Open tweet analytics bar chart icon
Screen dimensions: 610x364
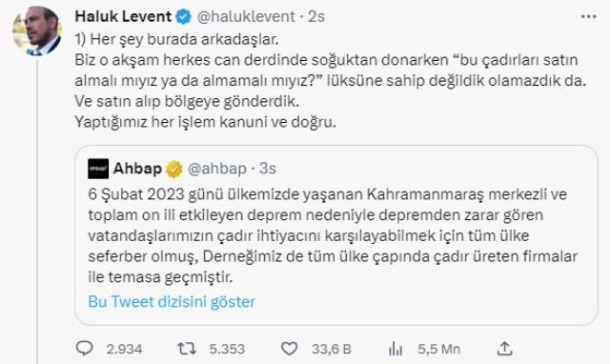click(396, 349)
